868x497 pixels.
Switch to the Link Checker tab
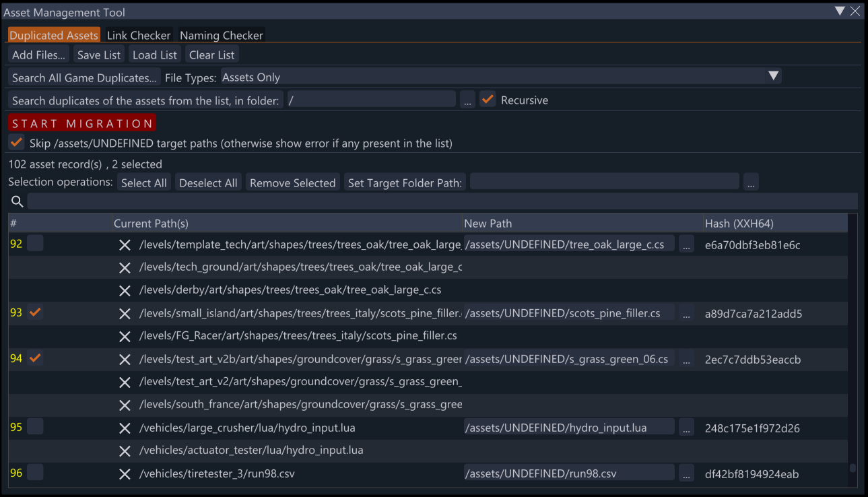[139, 35]
